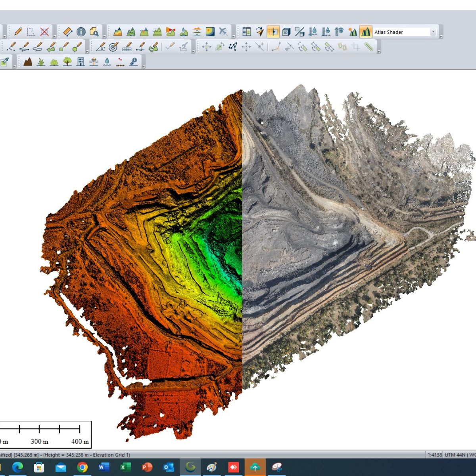Open the 3D viewer

[286, 32]
